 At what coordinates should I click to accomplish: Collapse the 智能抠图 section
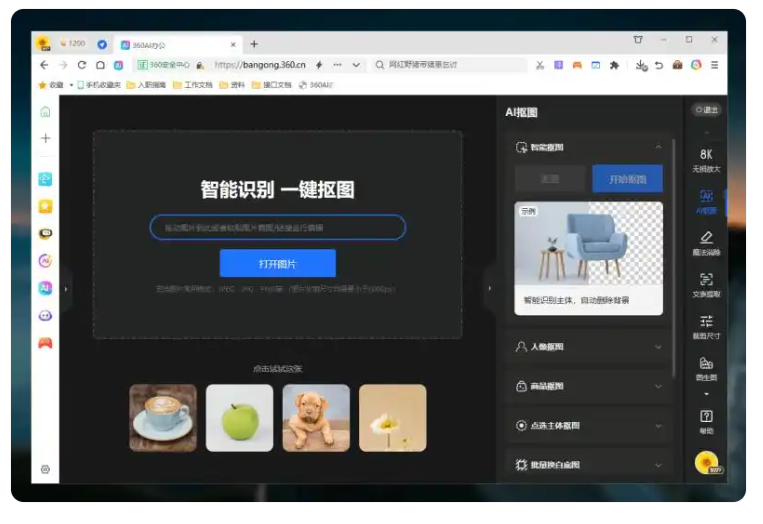pos(658,147)
